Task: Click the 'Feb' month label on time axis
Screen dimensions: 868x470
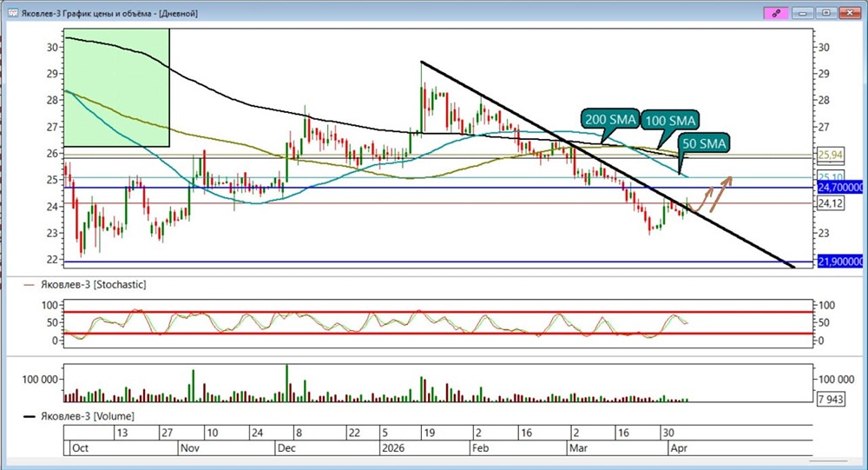Action: coord(481,447)
